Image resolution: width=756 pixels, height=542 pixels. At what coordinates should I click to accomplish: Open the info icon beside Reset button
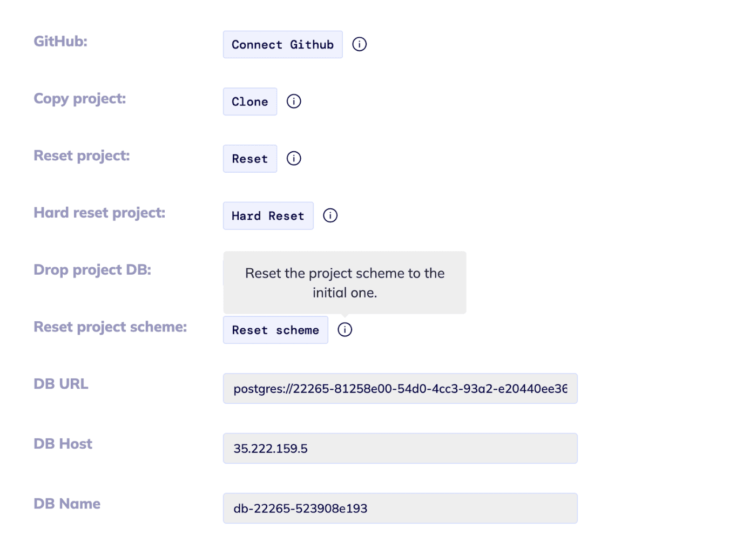click(294, 159)
